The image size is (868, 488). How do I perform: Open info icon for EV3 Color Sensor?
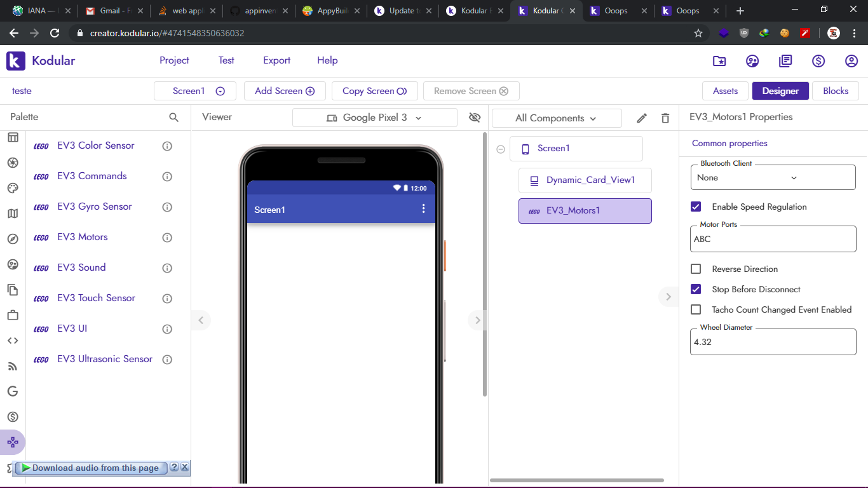167,146
